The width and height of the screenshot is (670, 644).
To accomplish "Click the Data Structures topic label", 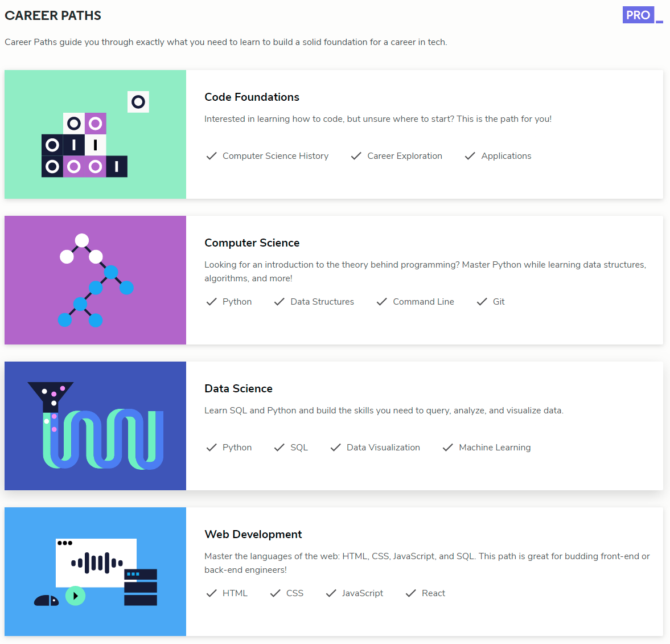I will pyautogui.click(x=322, y=302).
